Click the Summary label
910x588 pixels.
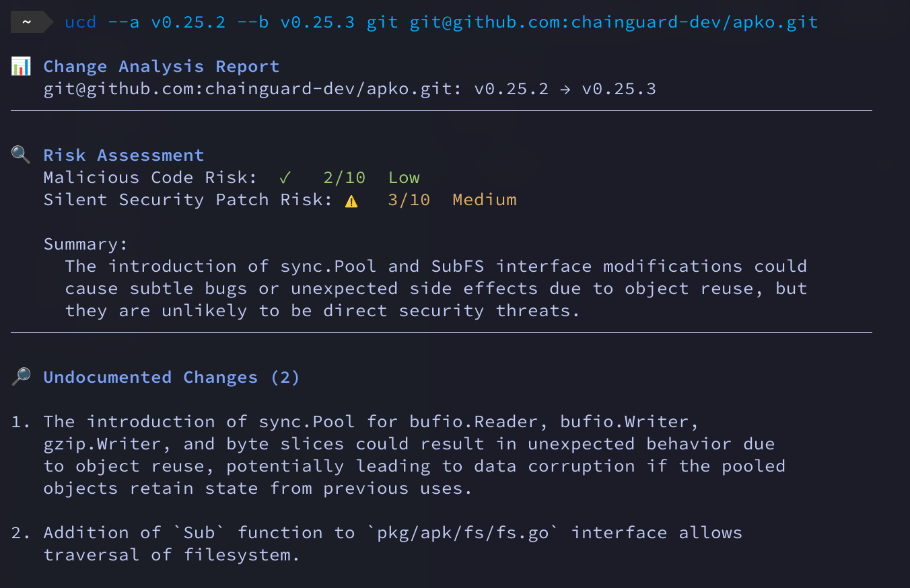pyautogui.click(x=85, y=244)
